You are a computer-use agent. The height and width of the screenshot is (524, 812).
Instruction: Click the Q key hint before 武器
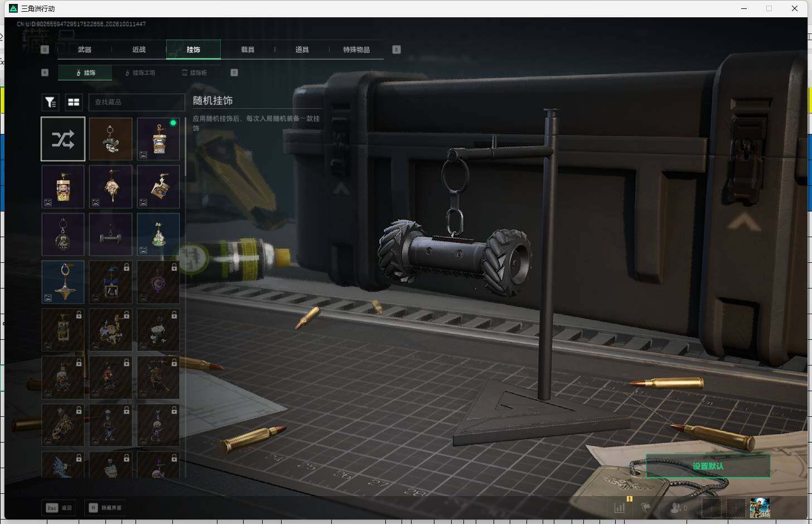45,50
